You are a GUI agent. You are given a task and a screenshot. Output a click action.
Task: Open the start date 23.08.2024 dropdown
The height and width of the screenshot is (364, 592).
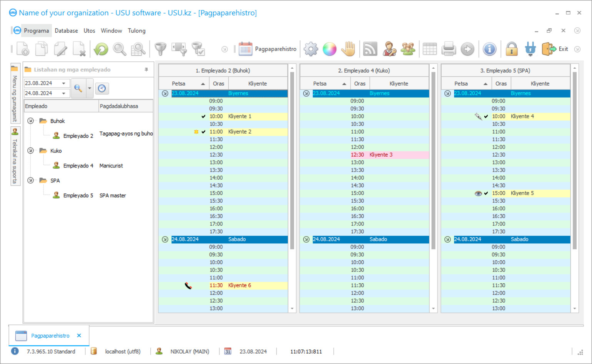coord(63,83)
